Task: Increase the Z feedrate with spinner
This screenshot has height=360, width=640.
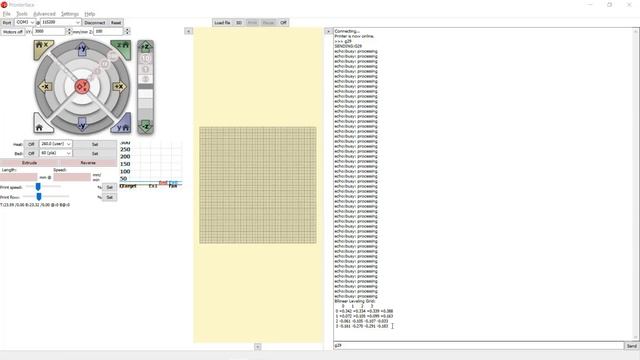Action: tap(127, 29)
